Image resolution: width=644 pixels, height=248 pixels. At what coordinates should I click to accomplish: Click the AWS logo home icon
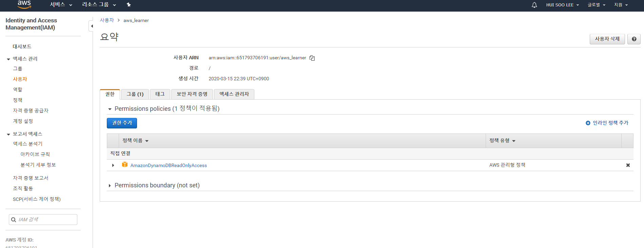tap(24, 4)
